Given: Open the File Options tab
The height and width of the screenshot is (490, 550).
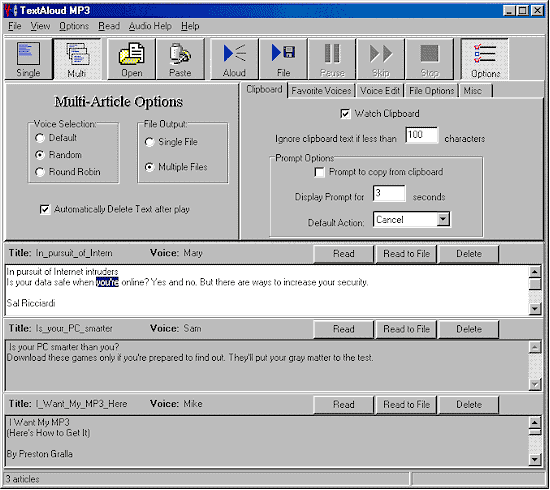Looking at the screenshot, I should [431, 91].
